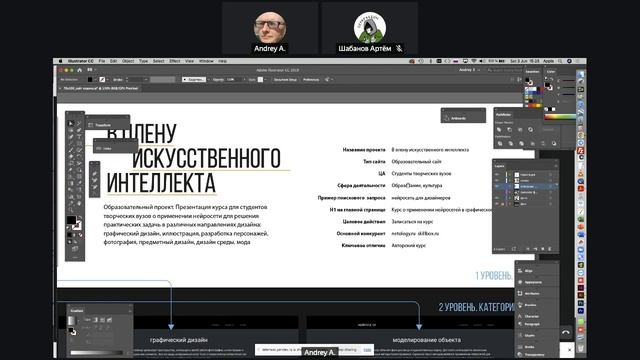The height and width of the screenshot is (360, 640).
Task: Click the Divide pathfinder icon
Action: point(500,144)
